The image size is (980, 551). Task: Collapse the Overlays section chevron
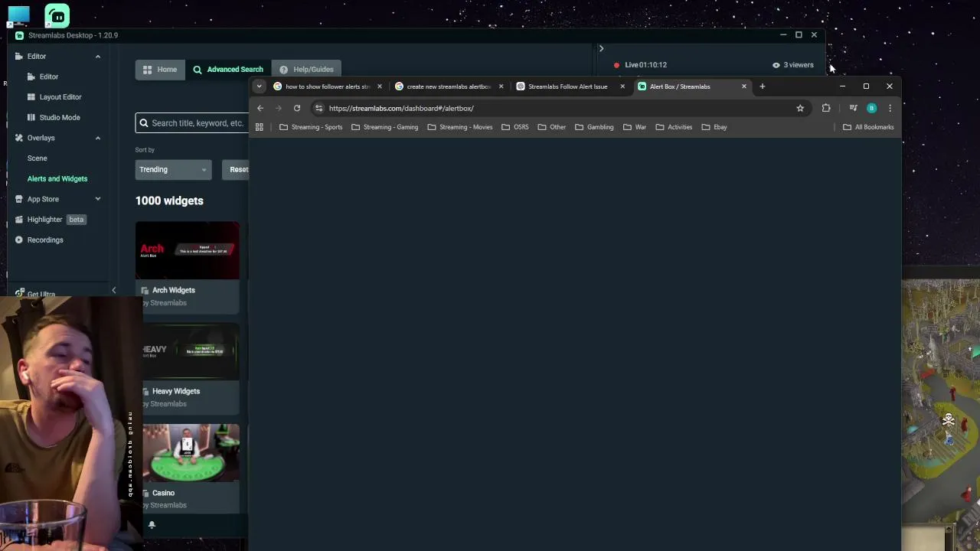pos(97,138)
